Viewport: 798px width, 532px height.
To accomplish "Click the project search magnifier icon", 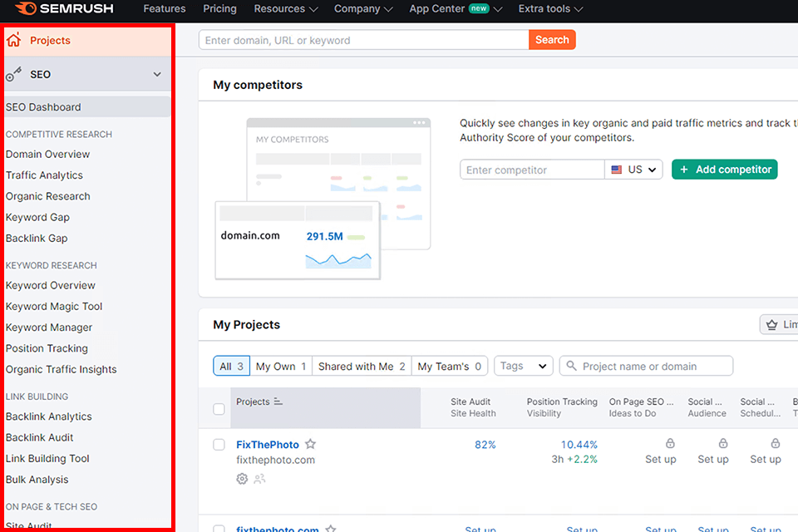I will 572,366.
